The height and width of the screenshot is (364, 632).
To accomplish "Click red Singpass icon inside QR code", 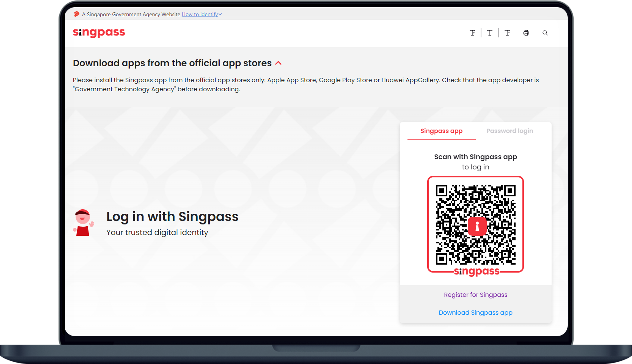I will [x=477, y=226].
